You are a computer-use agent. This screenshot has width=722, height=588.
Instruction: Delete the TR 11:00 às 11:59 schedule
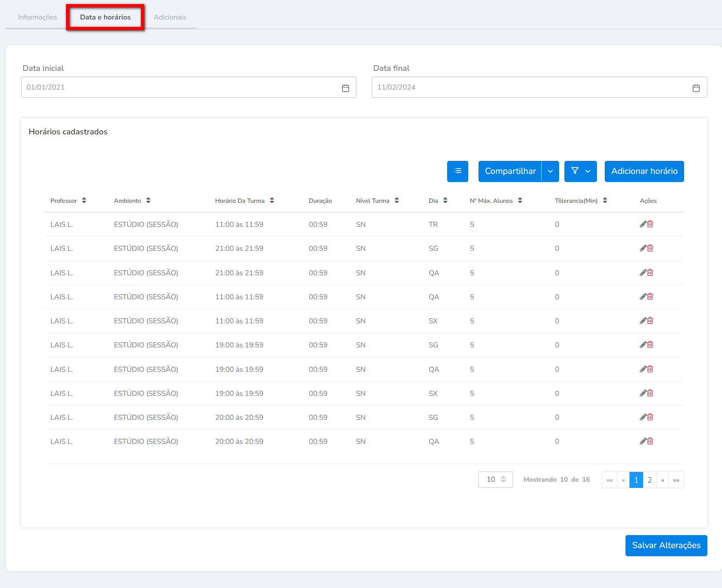coord(650,224)
